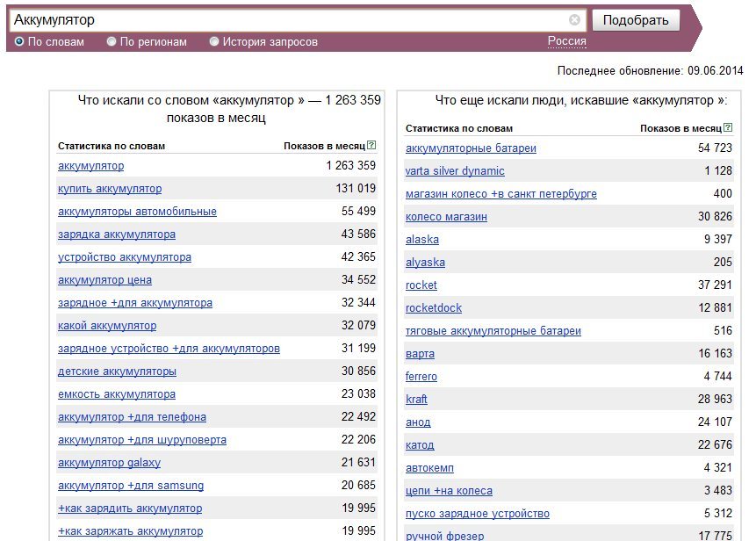Open the 'аккумуляторные батареи' link
This screenshot has height=541, width=756.
point(471,148)
